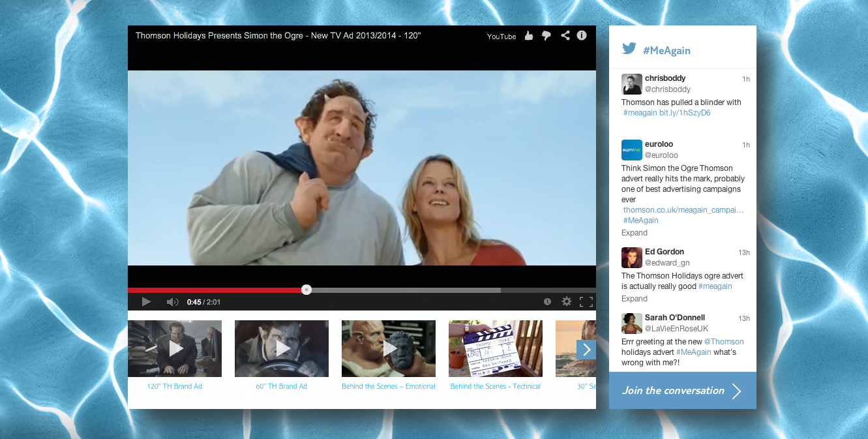Open the video title link
Image resolution: width=868 pixels, height=439 pixels.
tap(278, 36)
